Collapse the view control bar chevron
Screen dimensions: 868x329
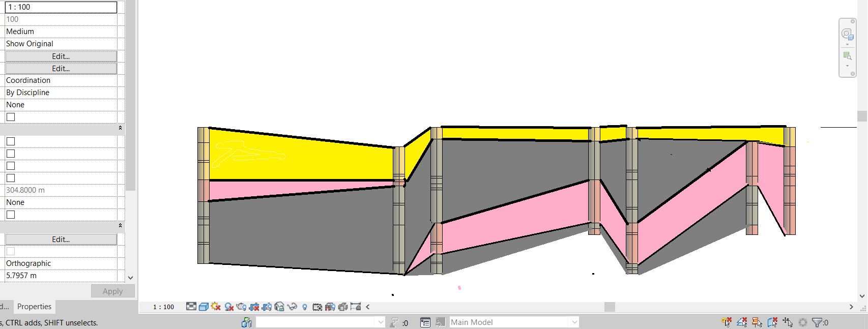(368, 307)
